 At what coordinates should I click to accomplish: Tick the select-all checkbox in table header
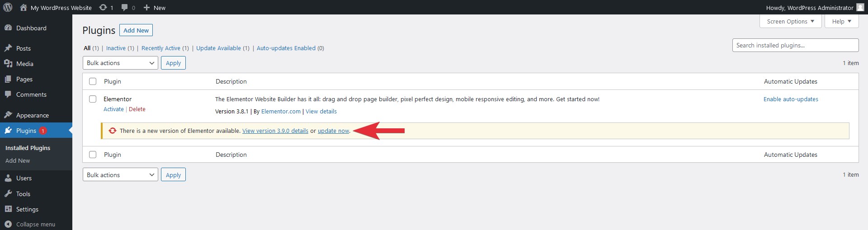pyautogui.click(x=93, y=81)
